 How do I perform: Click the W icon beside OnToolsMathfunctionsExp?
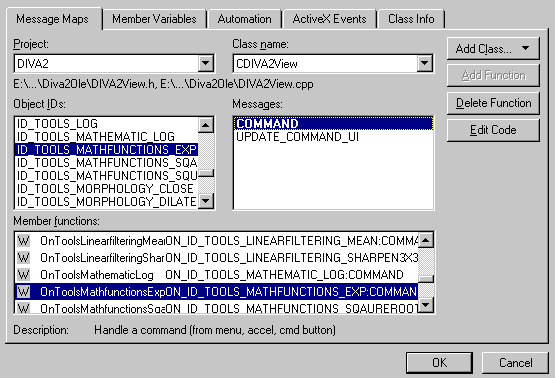[23, 292]
